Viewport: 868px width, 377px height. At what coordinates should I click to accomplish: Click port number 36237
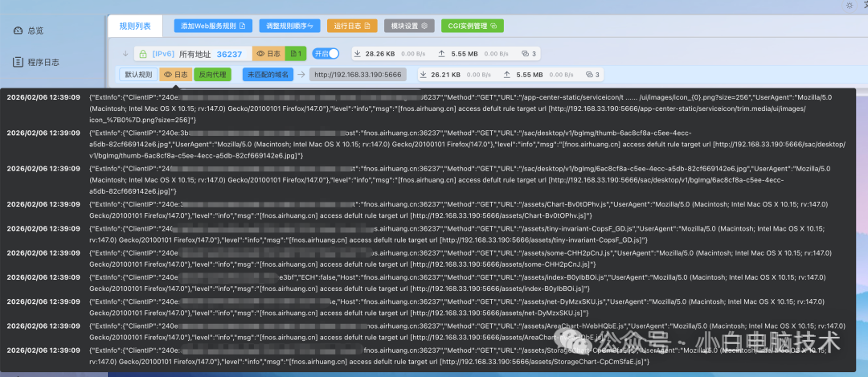coord(229,54)
